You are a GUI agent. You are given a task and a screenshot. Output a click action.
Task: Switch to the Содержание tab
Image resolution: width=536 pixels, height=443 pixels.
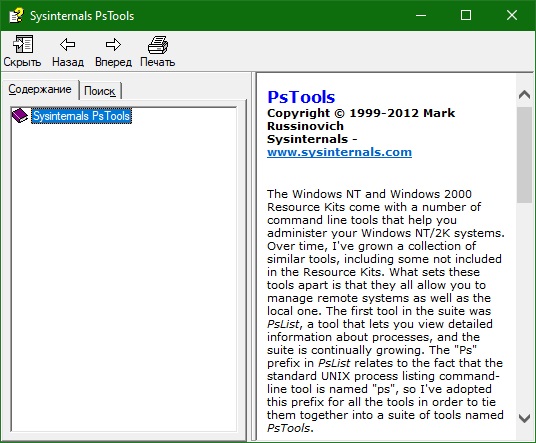click(x=40, y=89)
